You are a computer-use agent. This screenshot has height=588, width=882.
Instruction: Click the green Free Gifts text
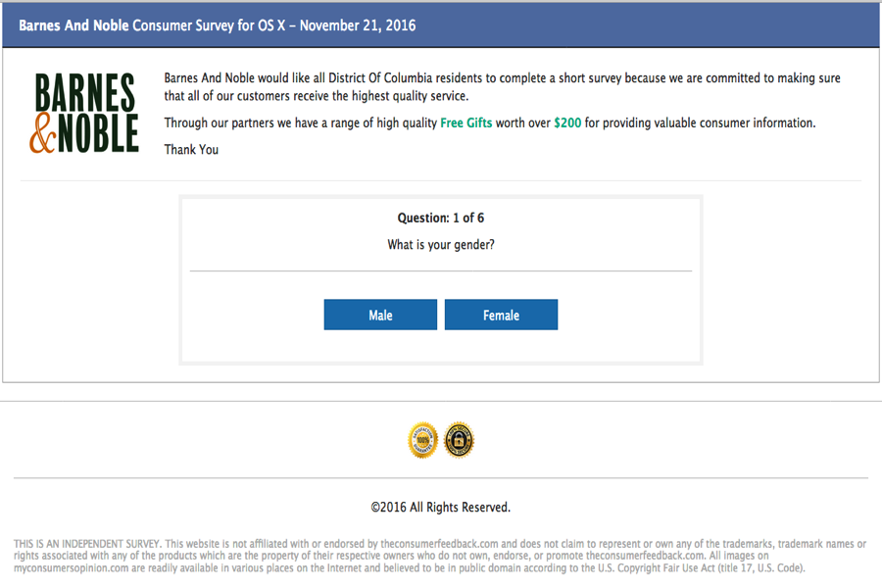point(465,122)
